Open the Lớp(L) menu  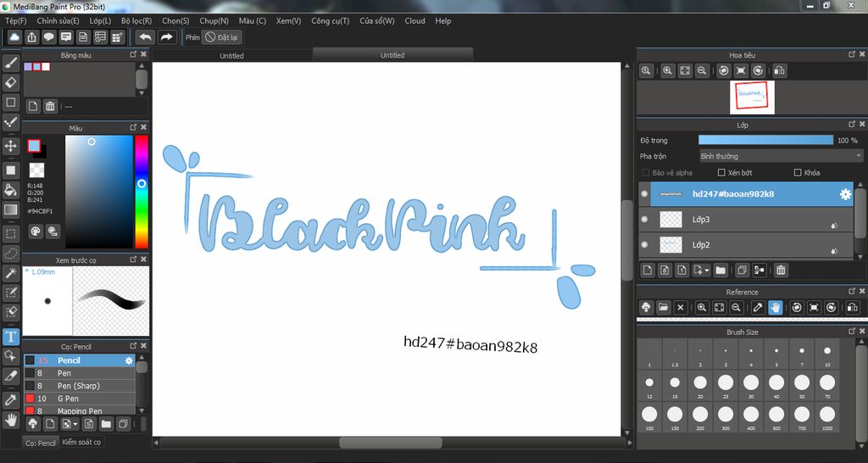100,21
